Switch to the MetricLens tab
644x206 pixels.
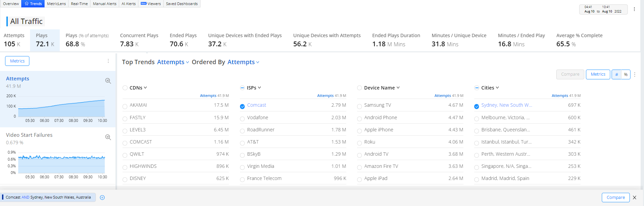56,4
